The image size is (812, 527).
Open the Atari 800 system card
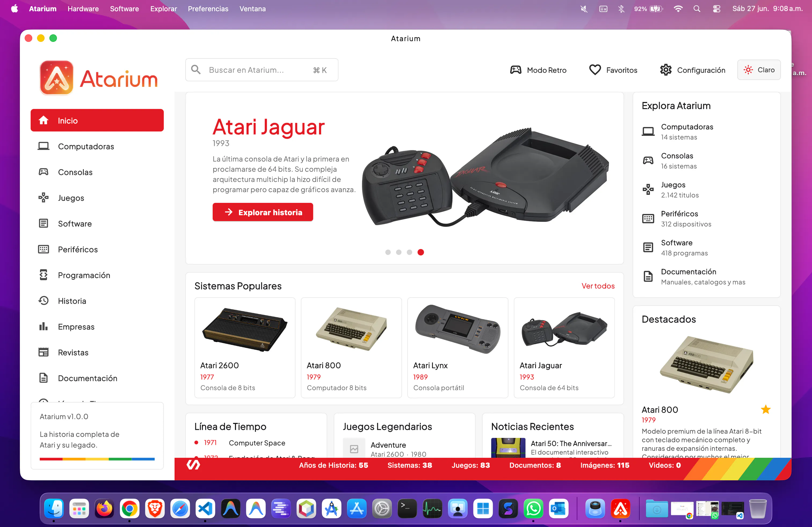pyautogui.click(x=351, y=347)
